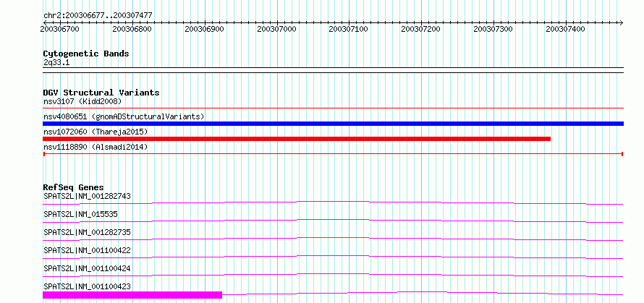Click the blue nsv4080651 variant bar
This screenshot has width=644, height=303.
click(333, 124)
